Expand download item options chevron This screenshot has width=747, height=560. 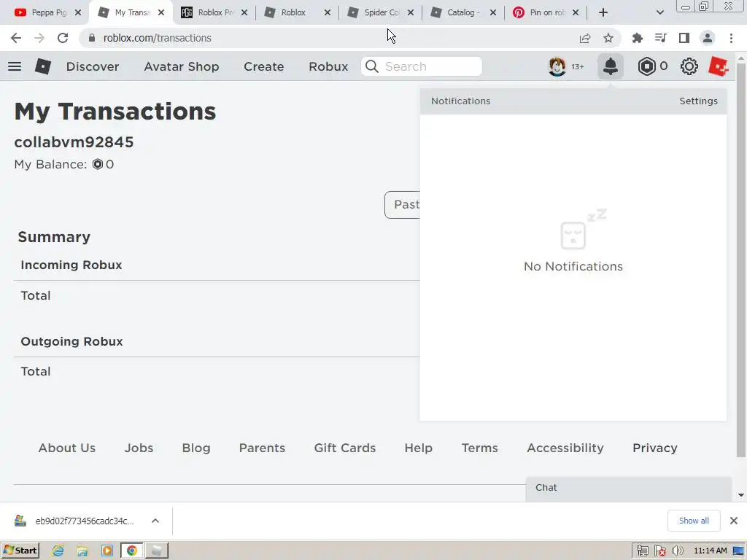pos(155,521)
